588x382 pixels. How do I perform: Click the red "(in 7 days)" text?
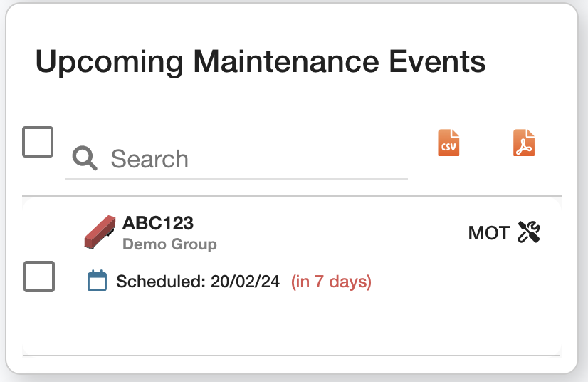331,282
